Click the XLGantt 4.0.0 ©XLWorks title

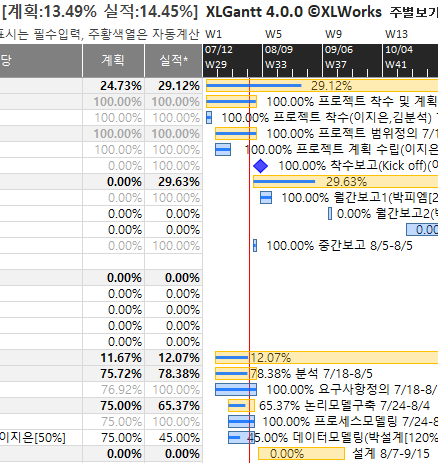[x=294, y=12]
